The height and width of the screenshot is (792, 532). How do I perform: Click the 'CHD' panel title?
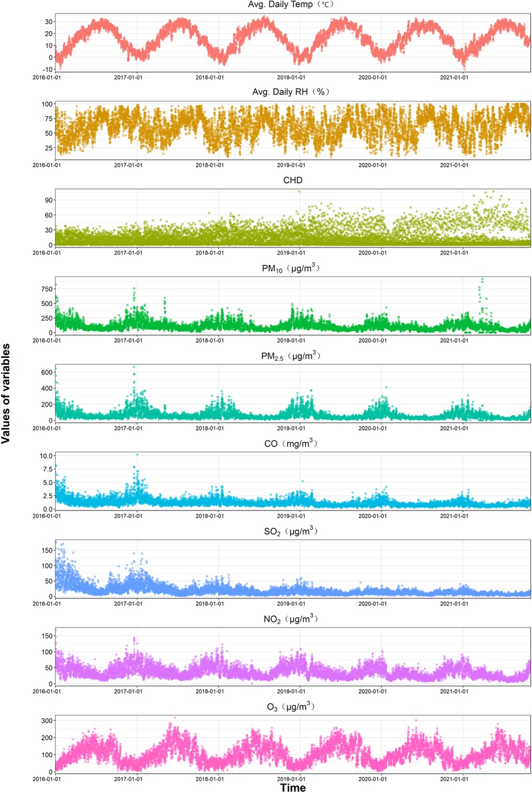293,180
